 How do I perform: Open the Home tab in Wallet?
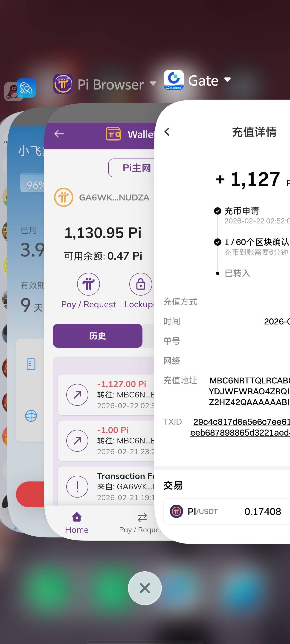77,523
